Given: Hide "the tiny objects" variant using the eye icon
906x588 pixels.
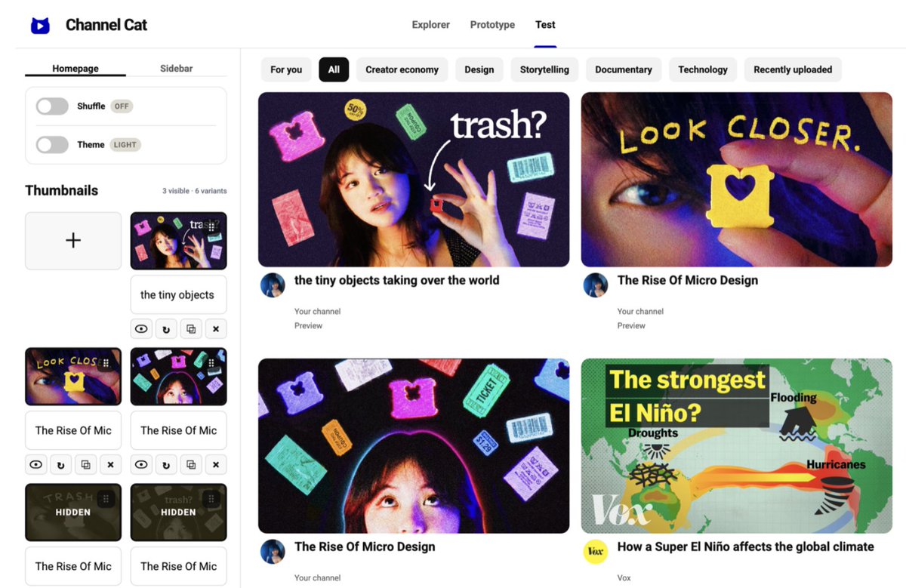Looking at the screenshot, I should pos(141,329).
